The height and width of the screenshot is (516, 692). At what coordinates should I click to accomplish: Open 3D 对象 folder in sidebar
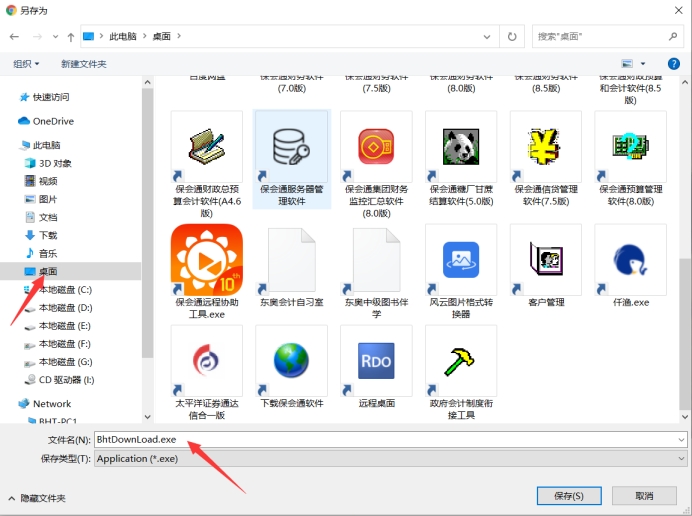click(48, 163)
